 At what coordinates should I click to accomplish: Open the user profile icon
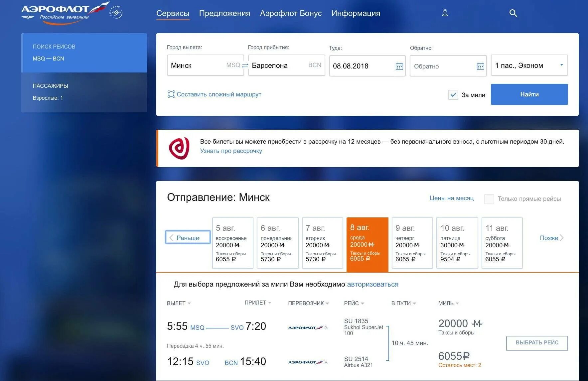(445, 13)
